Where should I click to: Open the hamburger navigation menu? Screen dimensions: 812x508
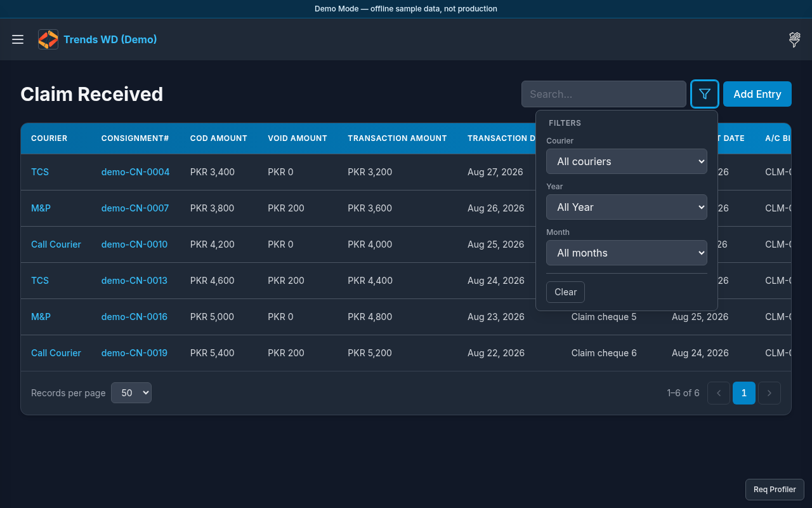18,39
